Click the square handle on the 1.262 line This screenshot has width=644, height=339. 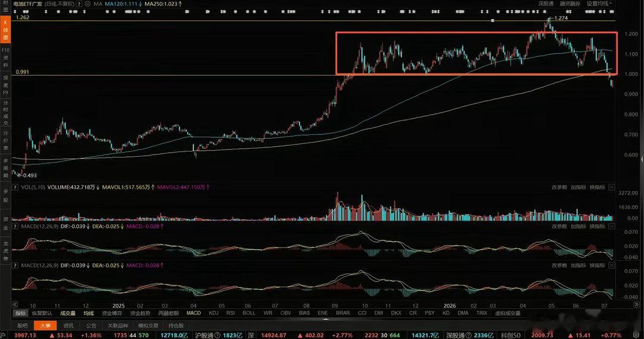click(493, 20)
